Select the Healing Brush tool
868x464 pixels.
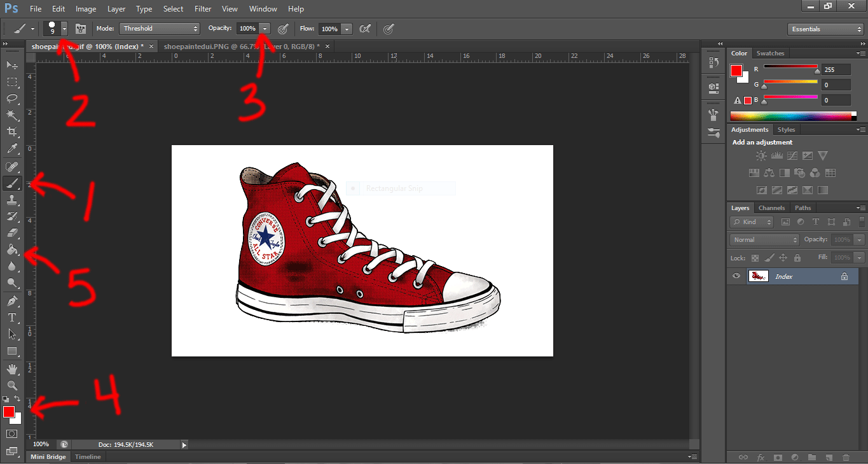click(12, 167)
